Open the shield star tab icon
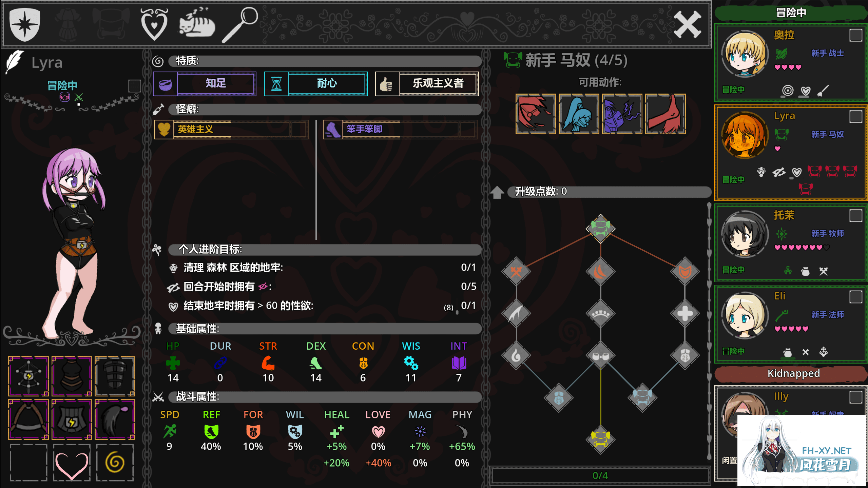 (25, 24)
